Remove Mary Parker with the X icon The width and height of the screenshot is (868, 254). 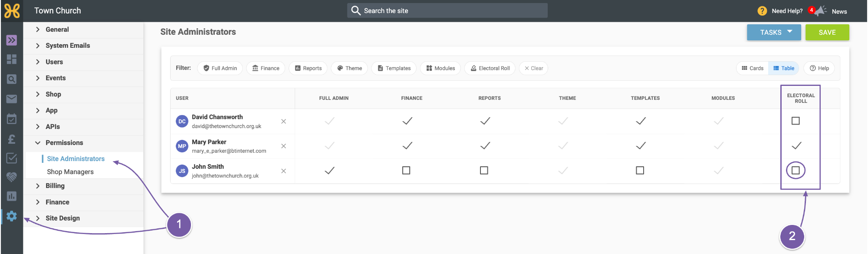coord(283,146)
